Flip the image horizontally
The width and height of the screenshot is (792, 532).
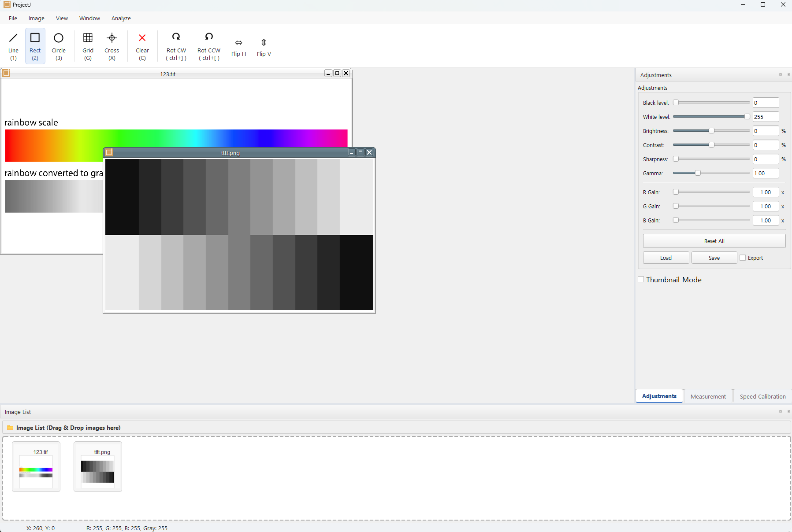[x=238, y=47]
